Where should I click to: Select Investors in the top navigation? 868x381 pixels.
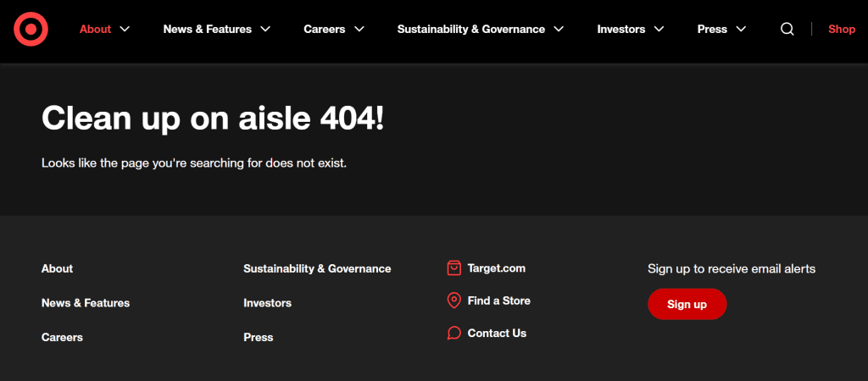pyautogui.click(x=620, y=29)
